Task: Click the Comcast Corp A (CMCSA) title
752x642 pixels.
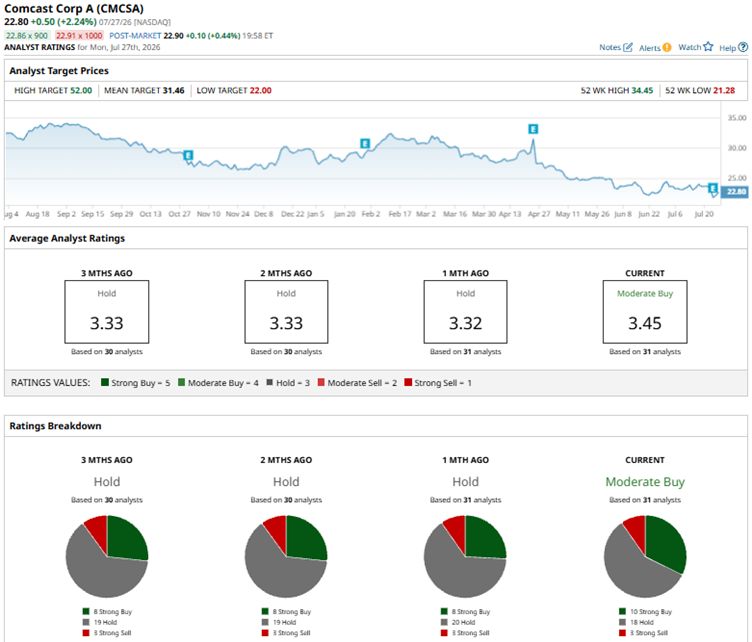Action: [74, 9]
